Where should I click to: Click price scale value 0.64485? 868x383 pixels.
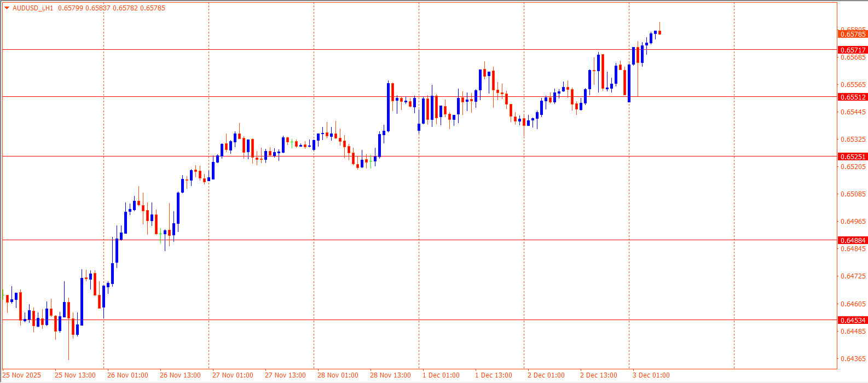pyautogui.click(x=853, y=332)
